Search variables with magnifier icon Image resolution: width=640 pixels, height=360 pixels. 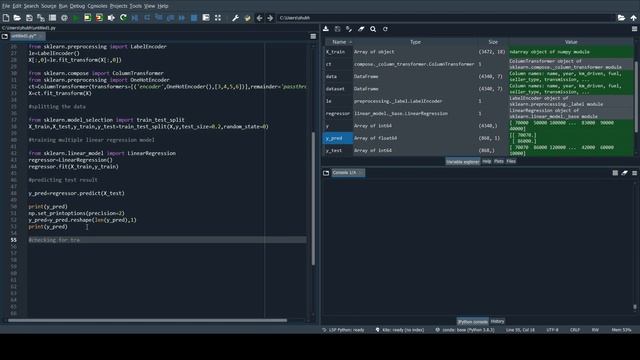(x=373, y=29)
